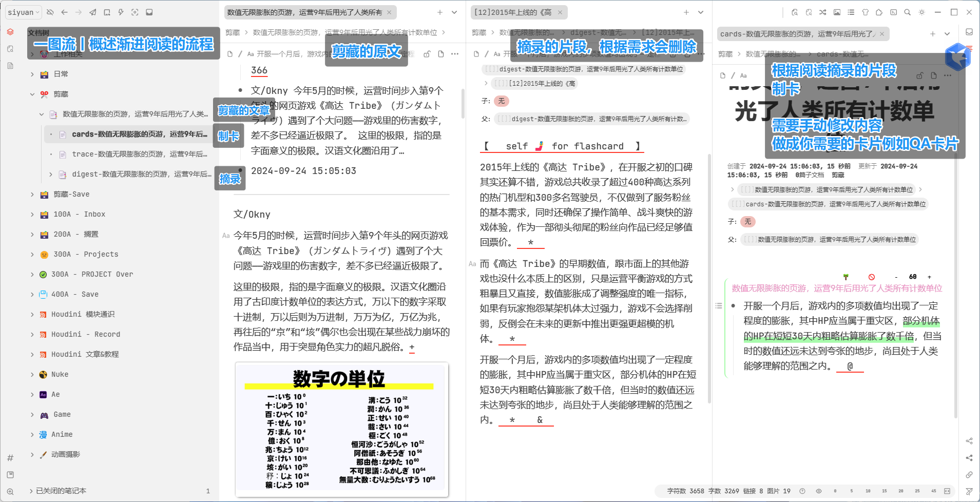The image size is (980, 502).
Task: Click the focus frame icon in top toolbar
Action: (x=135, y=12)
